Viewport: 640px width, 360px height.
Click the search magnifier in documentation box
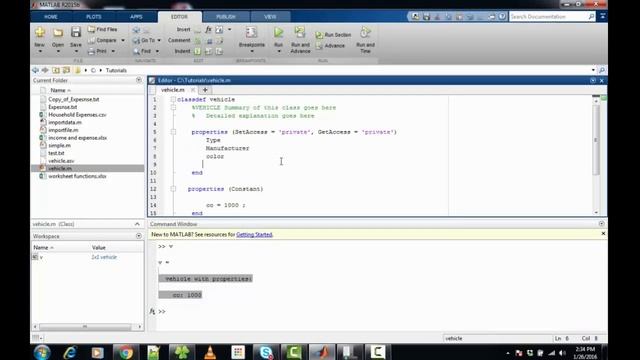click(591, 16)
